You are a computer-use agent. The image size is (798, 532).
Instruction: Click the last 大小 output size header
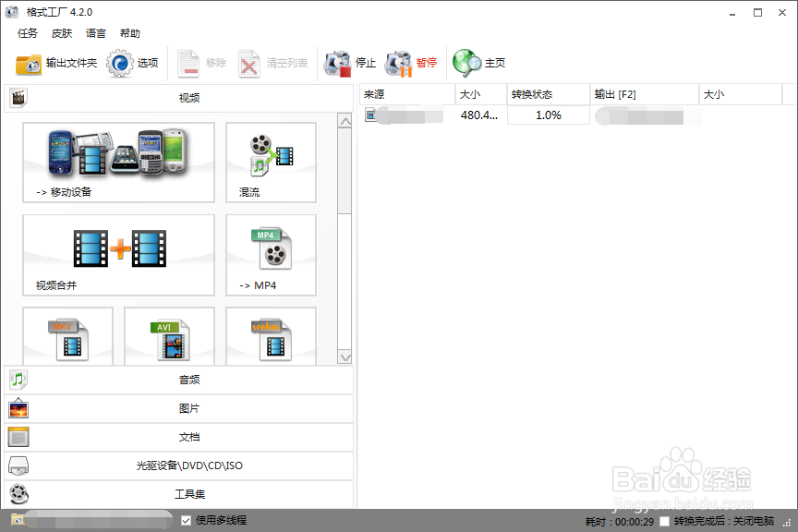(x=741, y=94)
